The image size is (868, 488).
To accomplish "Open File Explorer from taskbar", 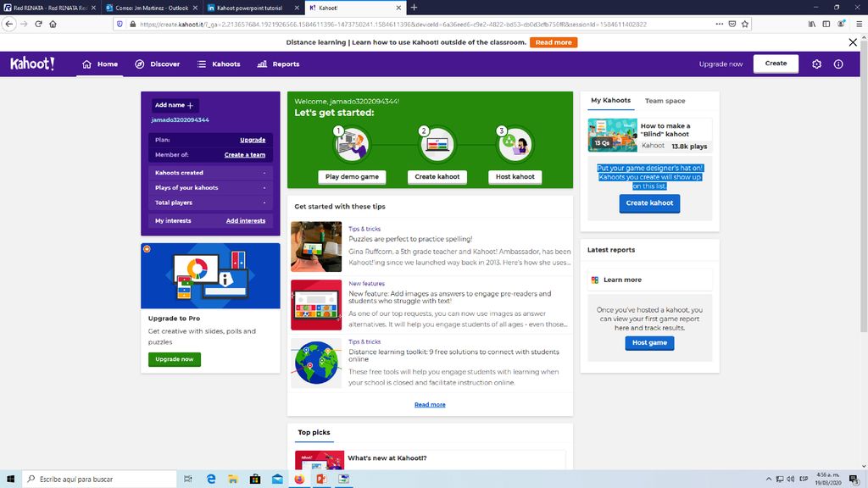I will (233, 480).
